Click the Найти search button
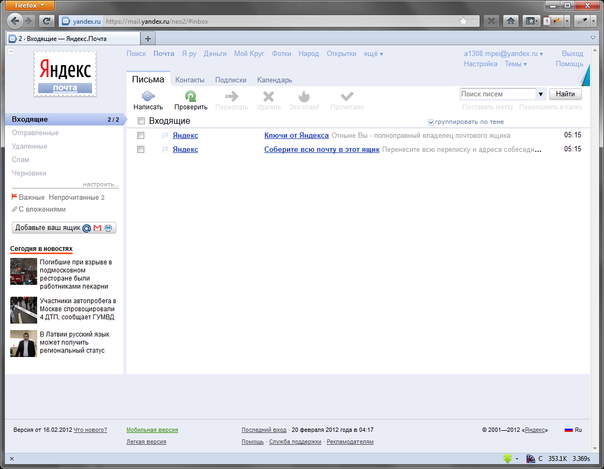 [x=565, y=94]
